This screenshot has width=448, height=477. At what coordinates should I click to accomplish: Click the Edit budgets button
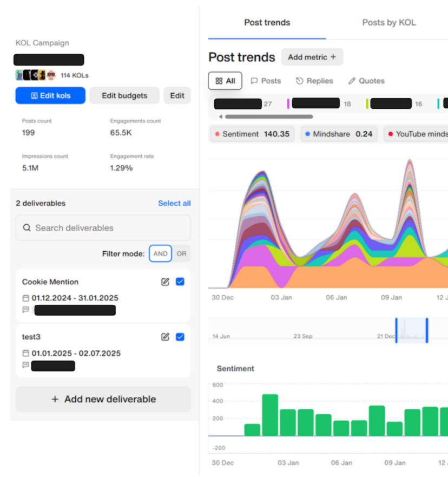pyautogui.click(x=124, y=95)
